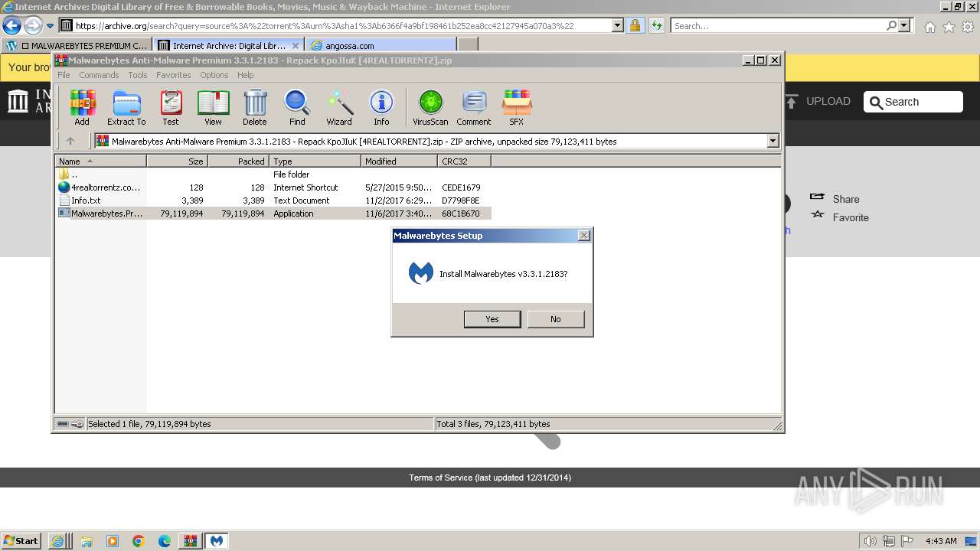This screenshot has width=980, height=551.
Task: Click the Start button
Action: [x=21, y=540]
